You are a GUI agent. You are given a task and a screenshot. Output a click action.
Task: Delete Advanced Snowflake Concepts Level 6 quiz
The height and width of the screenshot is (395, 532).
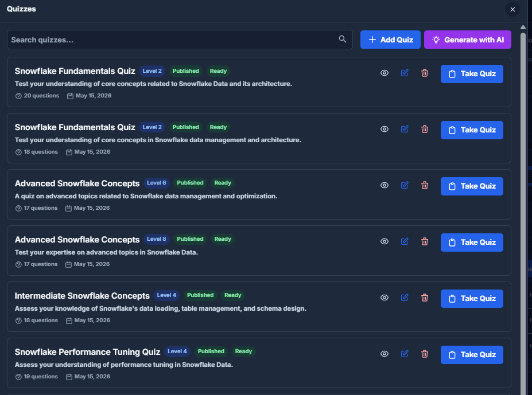pos(425,185)
